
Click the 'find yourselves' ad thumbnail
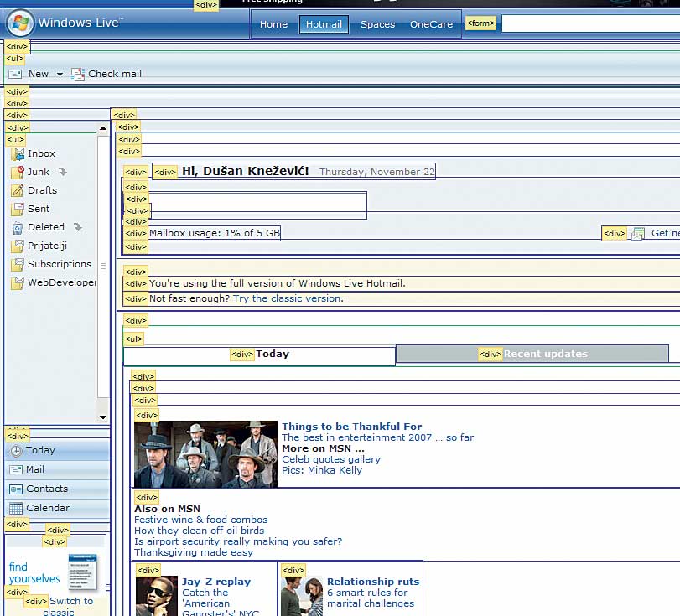pos(82,572)
